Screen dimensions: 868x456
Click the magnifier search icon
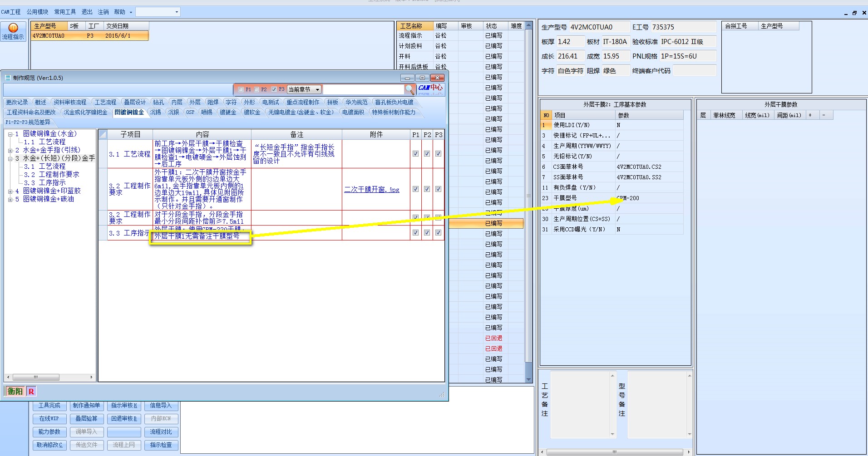409,89
